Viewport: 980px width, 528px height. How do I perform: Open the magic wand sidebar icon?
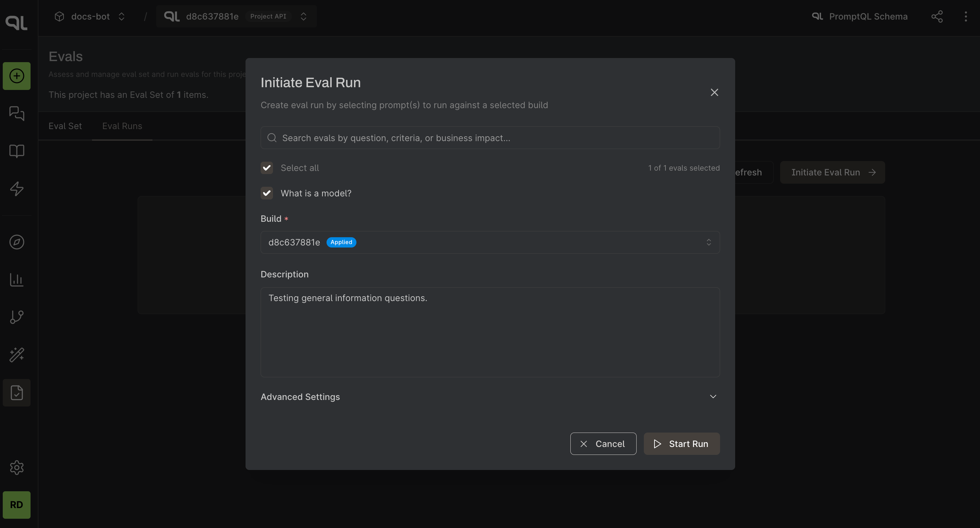pos(16,355)
